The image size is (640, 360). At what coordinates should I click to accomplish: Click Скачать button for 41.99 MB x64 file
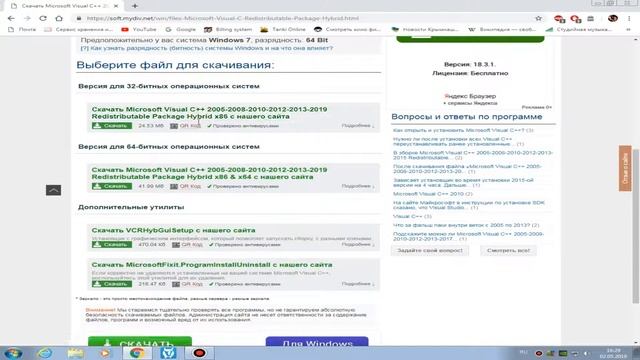tap(111, 186)
